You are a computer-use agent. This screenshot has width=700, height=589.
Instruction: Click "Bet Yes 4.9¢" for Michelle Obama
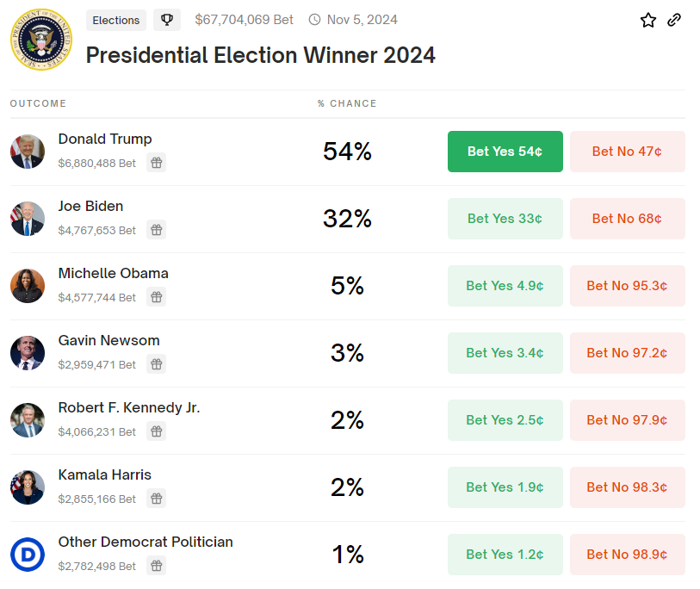tap(505, 286)
